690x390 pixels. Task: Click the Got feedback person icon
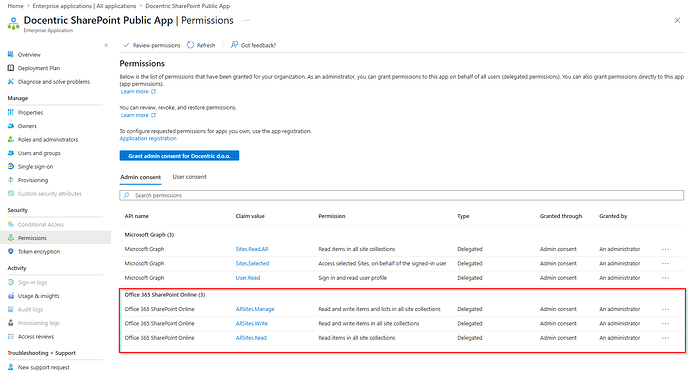click(234, 45)
